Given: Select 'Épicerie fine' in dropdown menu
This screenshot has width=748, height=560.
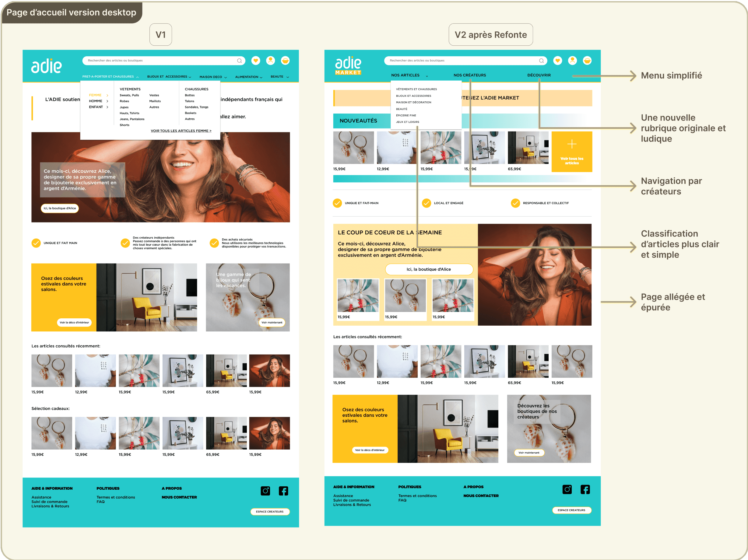Looking at the screenshot, I should click(406, 116).
